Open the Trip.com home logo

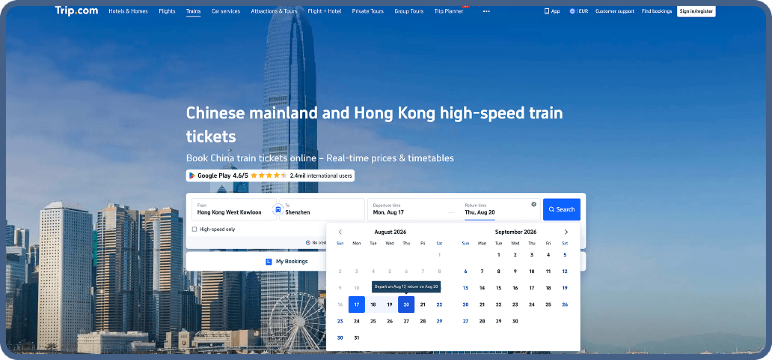[76, 11]
